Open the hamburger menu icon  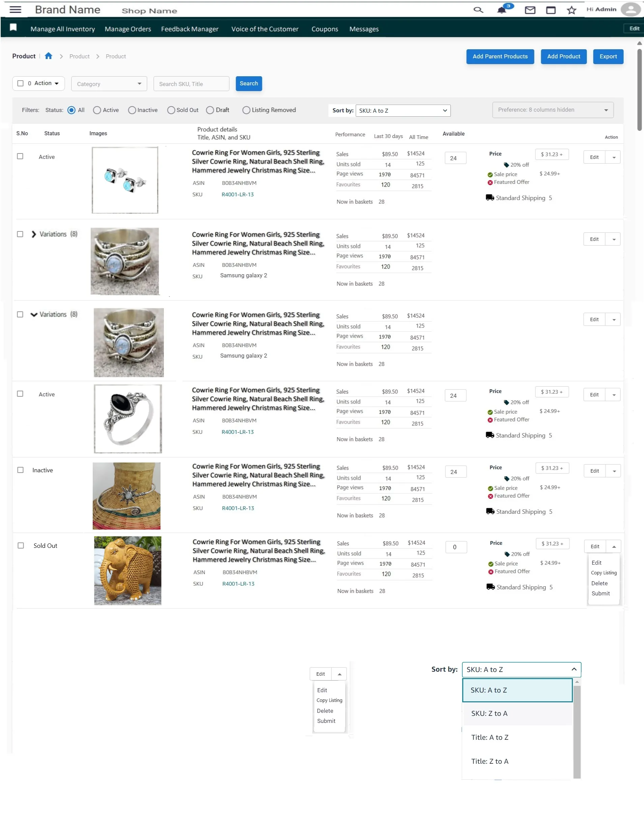(15, 9)
